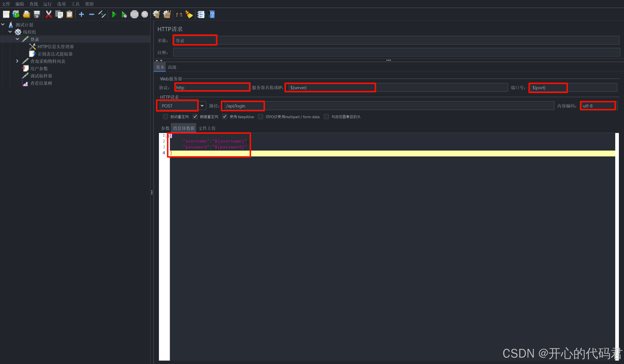Click the Help question mark icon
Screen dimensions: 624x364
[212, 14]
